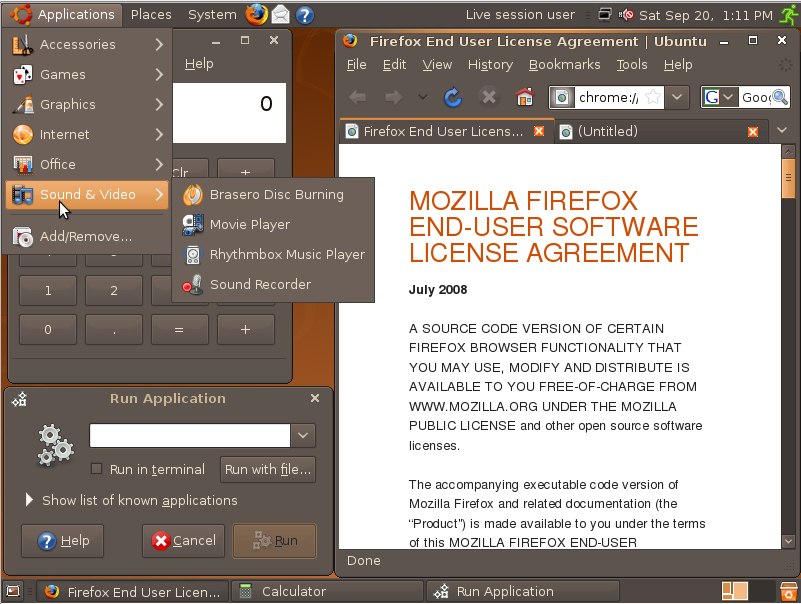Viewport: 801px width, 604px height.
Task: Switch to Calculator in the taskbar
Action: point(327,592)
